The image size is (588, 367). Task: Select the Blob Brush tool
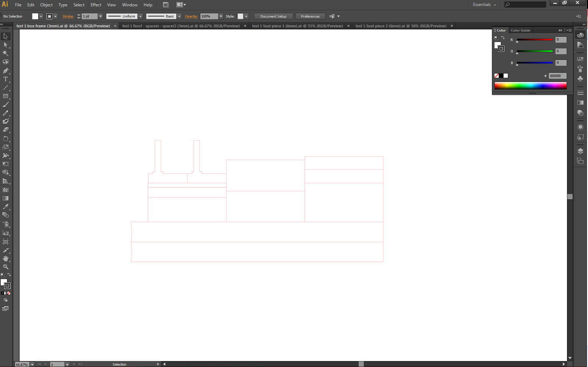point(6,121)
